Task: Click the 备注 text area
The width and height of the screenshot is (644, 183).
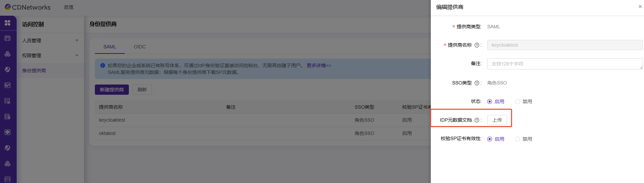Action: coord(565,64)
